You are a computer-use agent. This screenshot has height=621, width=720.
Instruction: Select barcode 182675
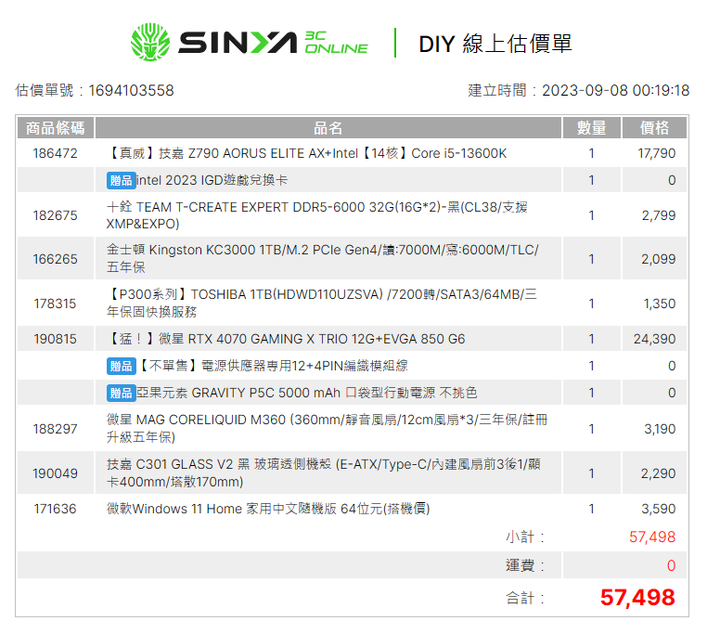(x=55, y=215)
